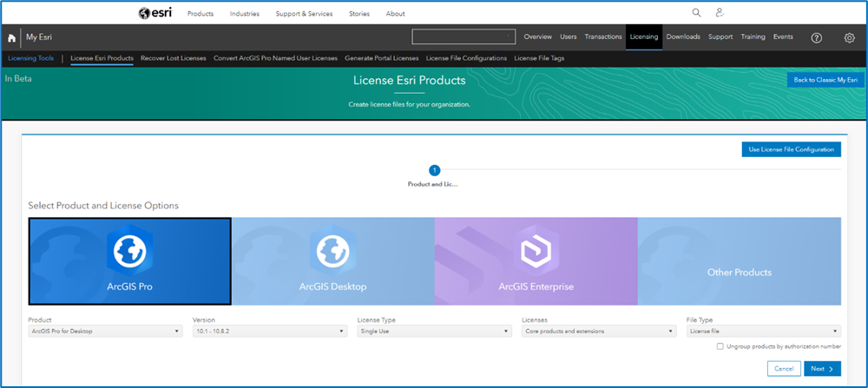Open Recover Lost Licenses

point(174,58)
